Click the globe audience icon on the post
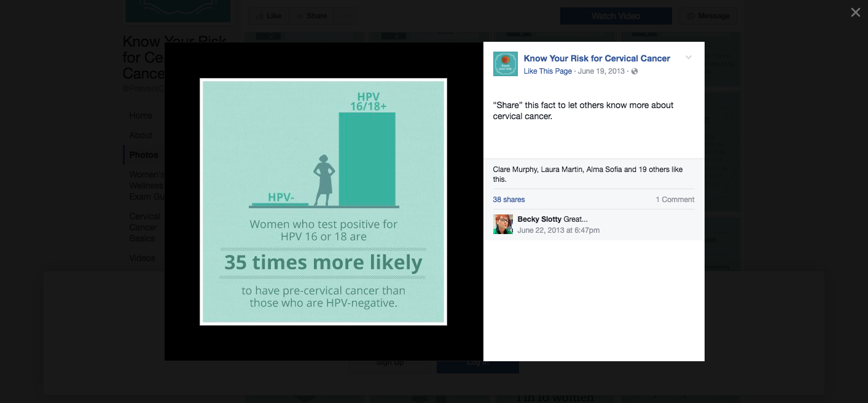868x403 pixels. (x=633, y=71)
